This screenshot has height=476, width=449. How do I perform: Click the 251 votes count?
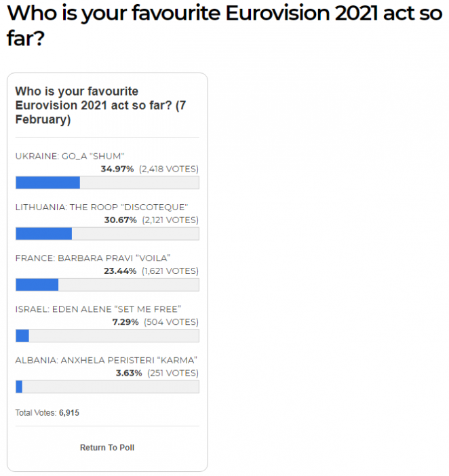[173, 373]
